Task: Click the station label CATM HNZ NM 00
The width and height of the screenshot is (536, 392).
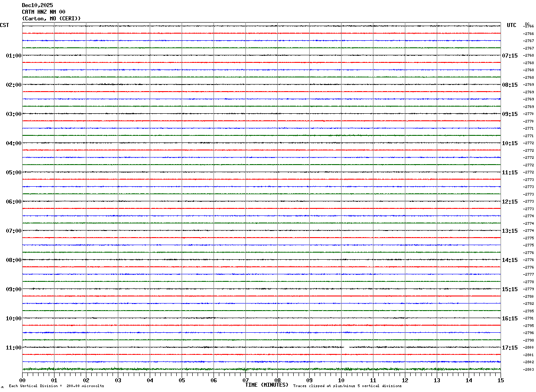Action: click(43, 12)
